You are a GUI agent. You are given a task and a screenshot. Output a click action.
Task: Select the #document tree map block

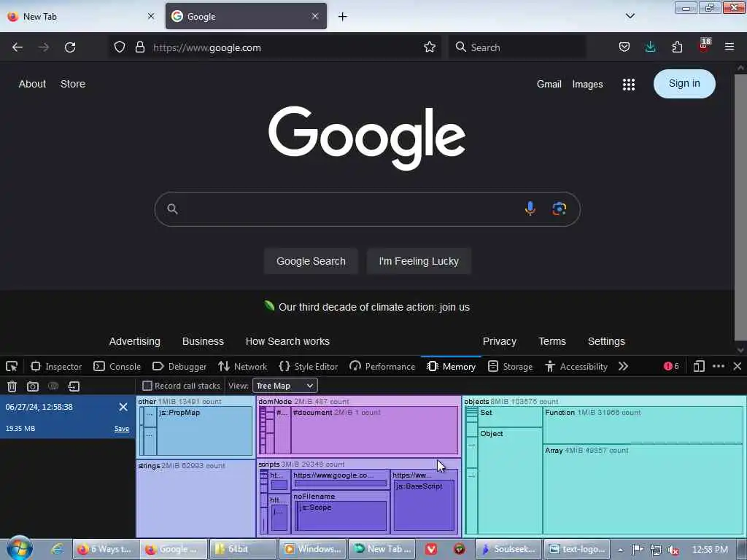374,430
